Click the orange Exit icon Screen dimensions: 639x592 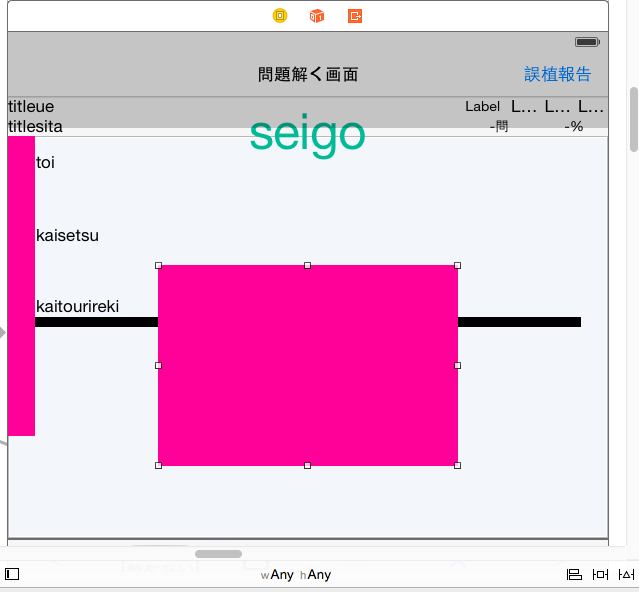[x=355, y=16]
